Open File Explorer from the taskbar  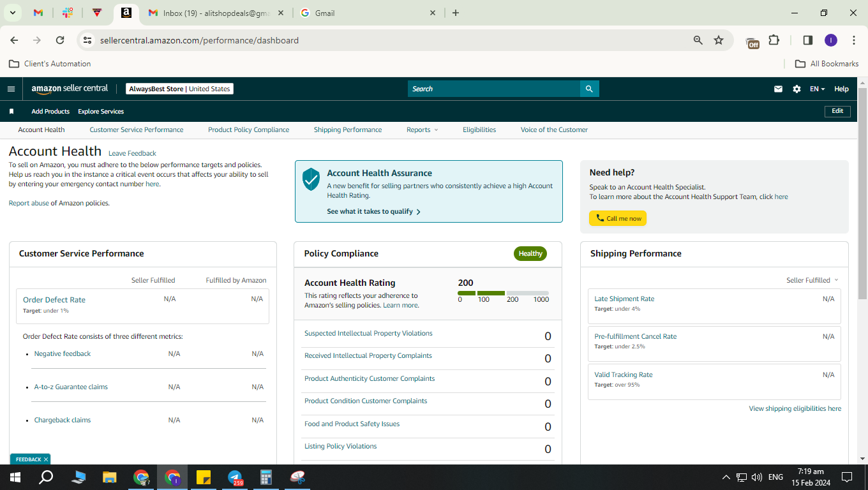pos(110,477)
